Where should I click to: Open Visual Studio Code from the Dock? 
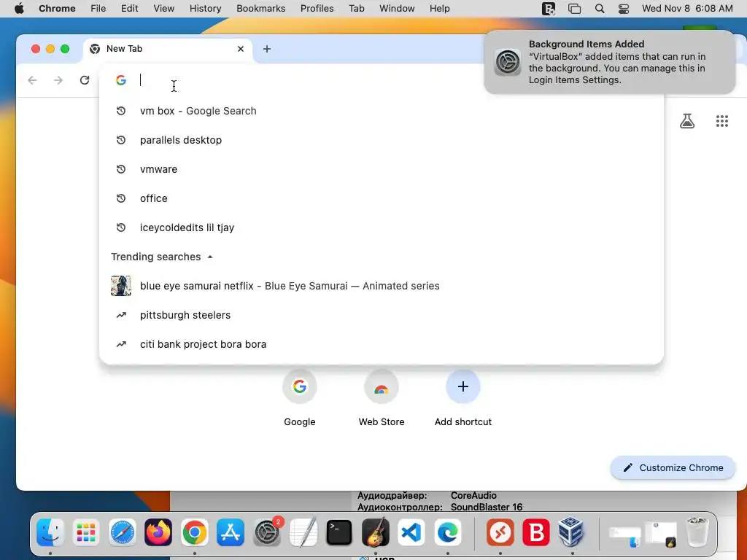[x=411, y=532]
